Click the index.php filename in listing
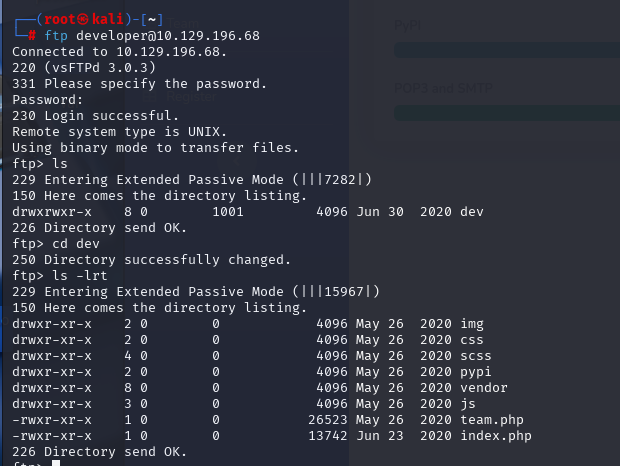This screenshot has height=466, width=620. [496, 436]
